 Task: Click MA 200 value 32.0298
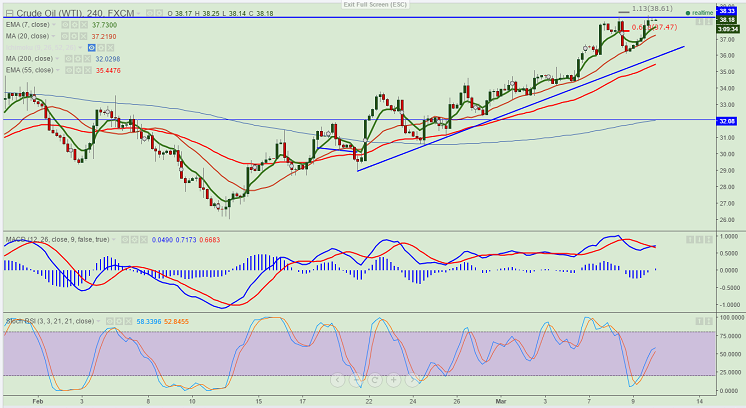(x=108, y=59)
